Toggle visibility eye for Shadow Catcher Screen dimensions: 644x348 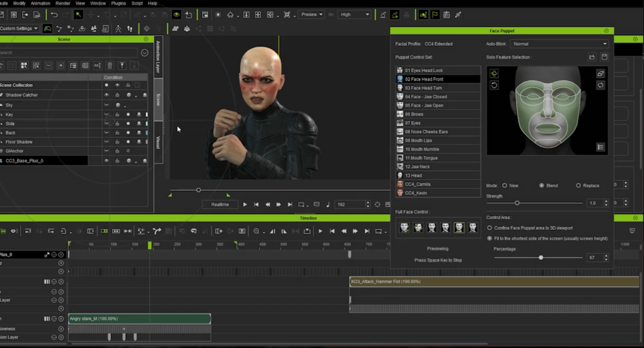[106, 95]
